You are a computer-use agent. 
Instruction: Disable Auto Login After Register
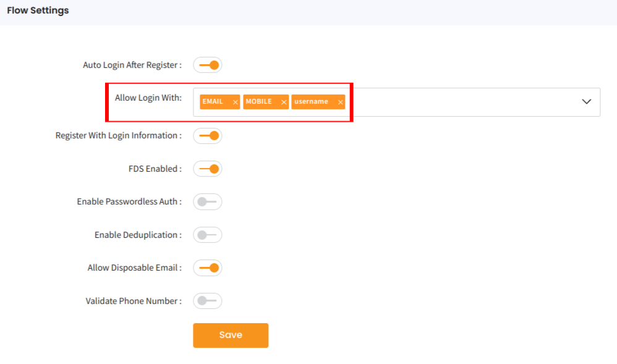tap(208, 64)
